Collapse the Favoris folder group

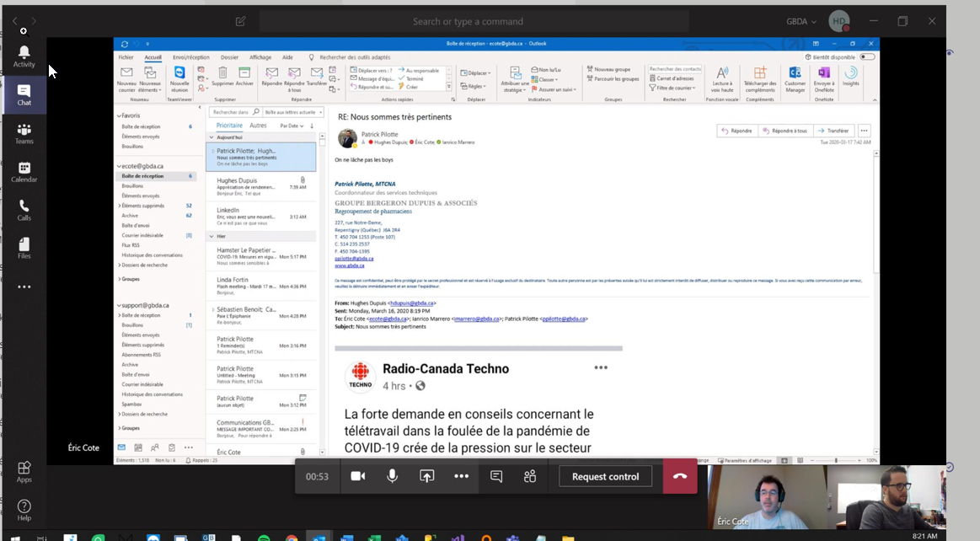click(x=119, y=115)
